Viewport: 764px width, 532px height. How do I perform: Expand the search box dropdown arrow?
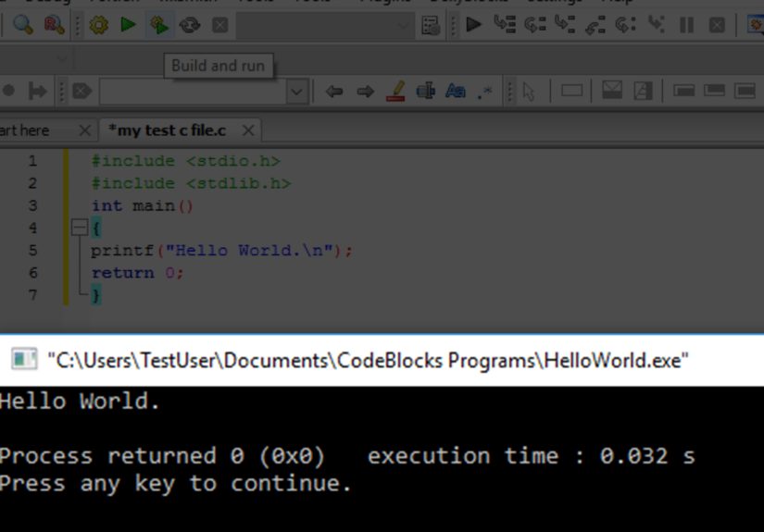[x=296, y=92]
